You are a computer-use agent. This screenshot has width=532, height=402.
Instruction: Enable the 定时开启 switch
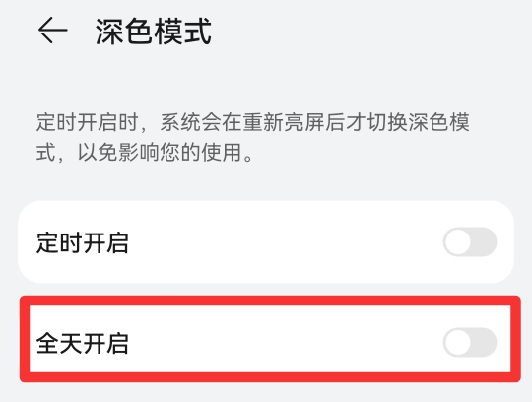[470, 241]
